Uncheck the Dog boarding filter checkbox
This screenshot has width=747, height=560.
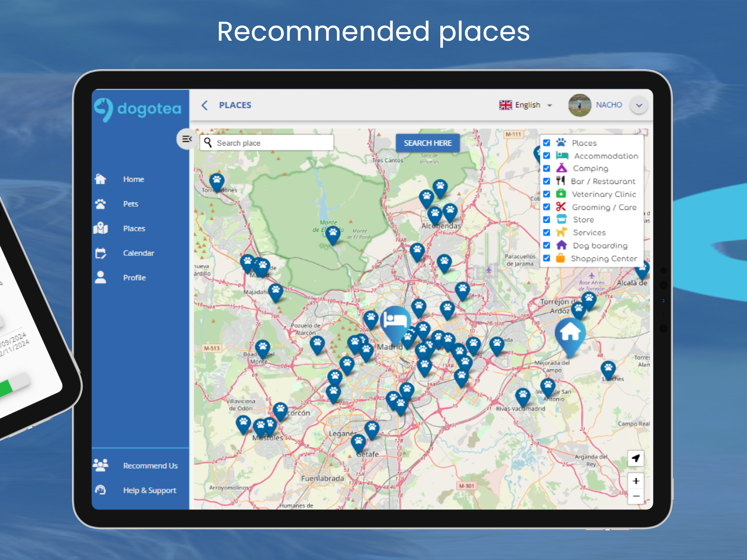[x=547, y=245]
